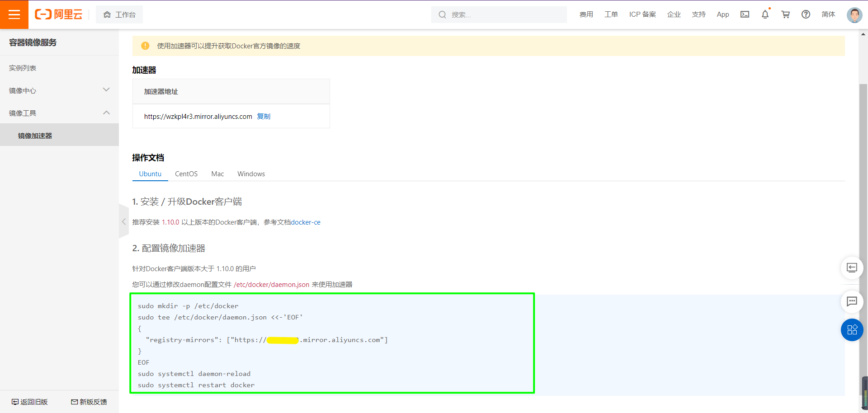The height and width of the screenshot is (413, 868).
Task: Click scrollbar up arrow
Action: click(863, 33)
